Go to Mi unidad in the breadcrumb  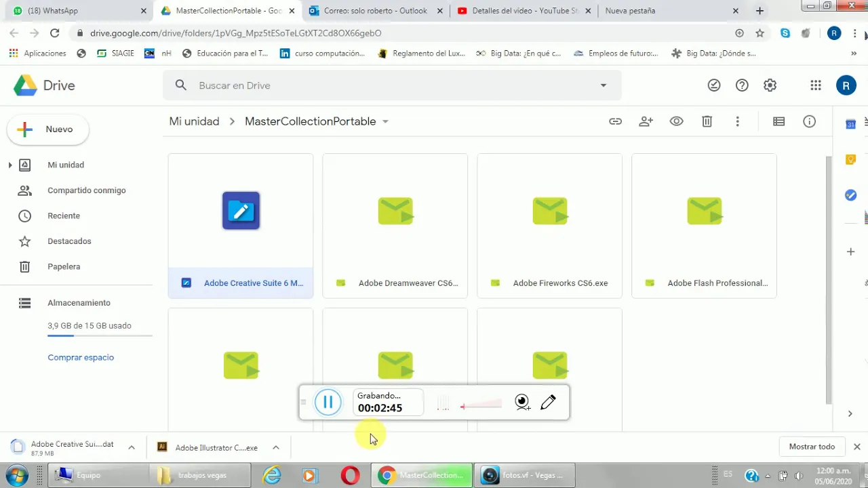click(x=194, y=121)
